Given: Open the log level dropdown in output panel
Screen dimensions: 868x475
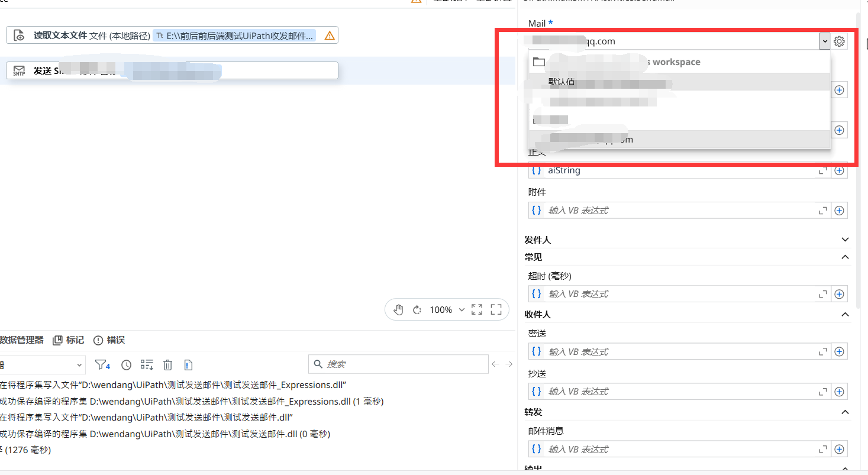Looking at the screenshot, I should click(x=80, y=365).
